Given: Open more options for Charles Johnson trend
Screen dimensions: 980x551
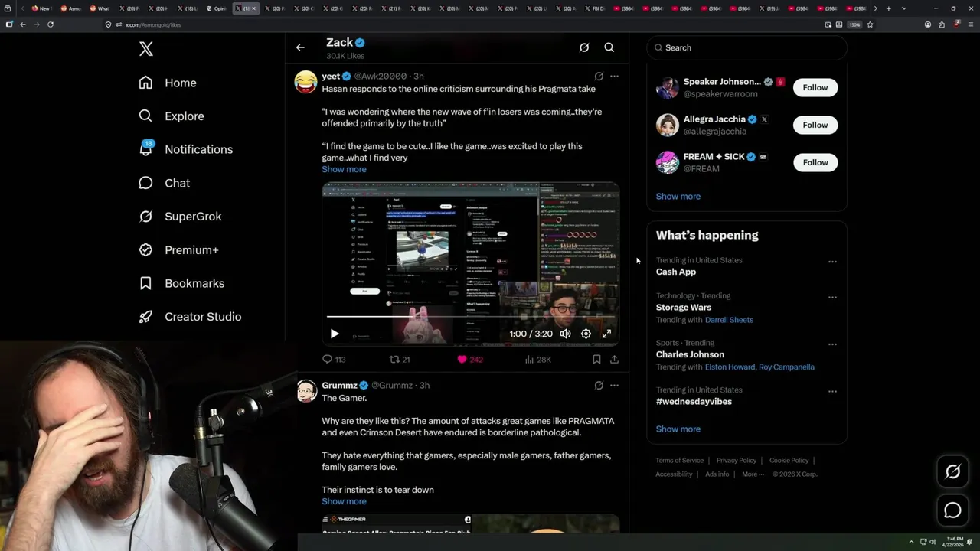Looking at the screenshot, I should point(832,344).
